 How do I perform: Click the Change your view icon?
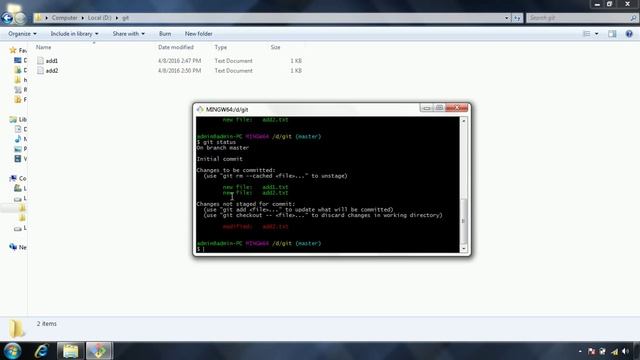[587, 34]
